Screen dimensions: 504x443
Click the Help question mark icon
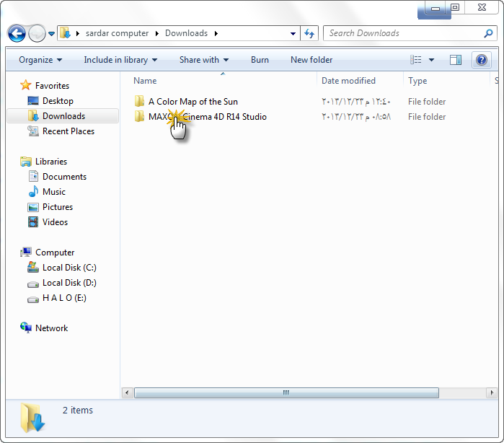(480, 60)
